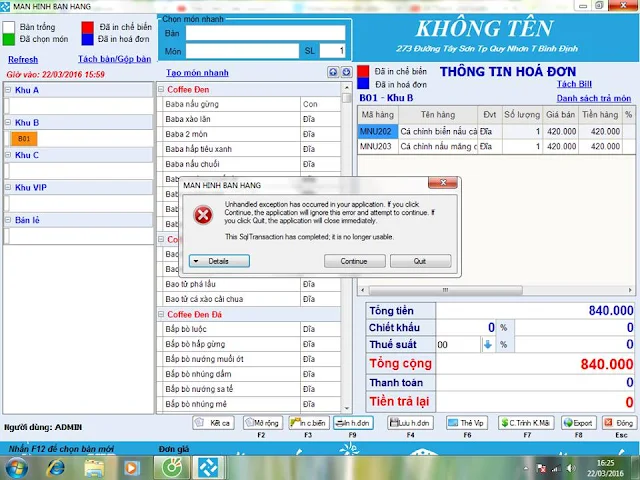Open Danh sách trả món link
This screenshot has width=640, height=480.
coord(594,98)
